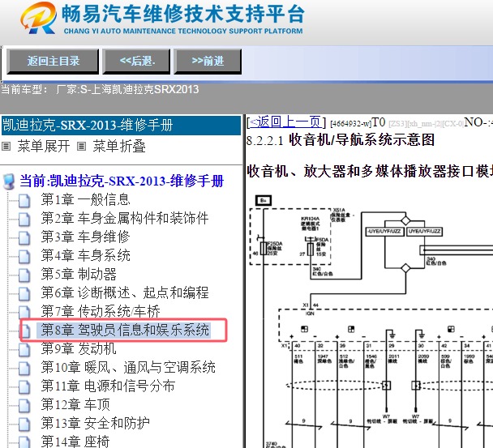Click page icon of 第13章 安全和防护
Screen dimensions: 493x448
pos(24,425)
